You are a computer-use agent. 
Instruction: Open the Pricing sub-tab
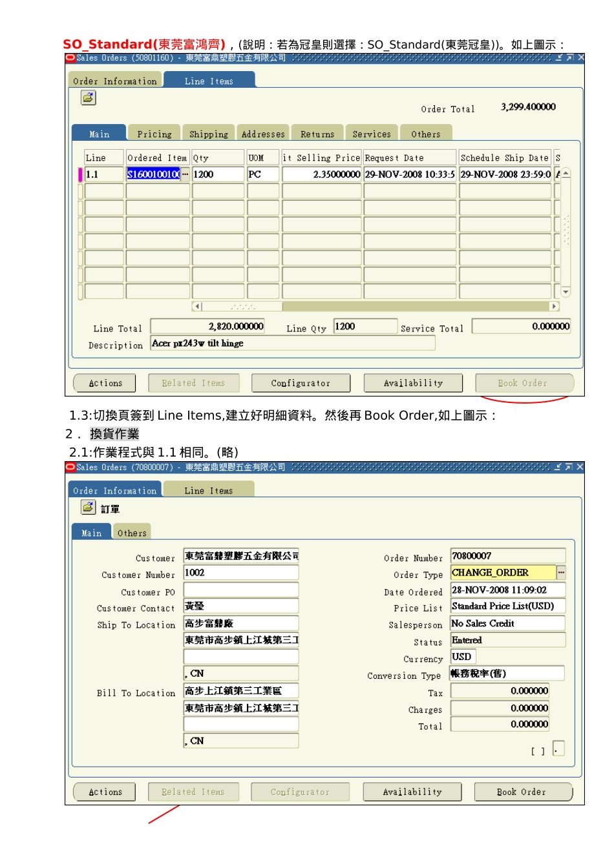[x=154, y=134]
